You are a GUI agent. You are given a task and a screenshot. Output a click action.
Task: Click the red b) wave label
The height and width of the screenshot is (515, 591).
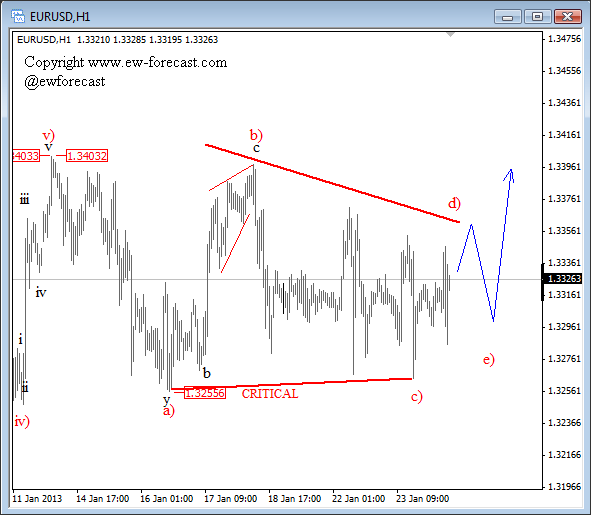click(x=256, y=135)
